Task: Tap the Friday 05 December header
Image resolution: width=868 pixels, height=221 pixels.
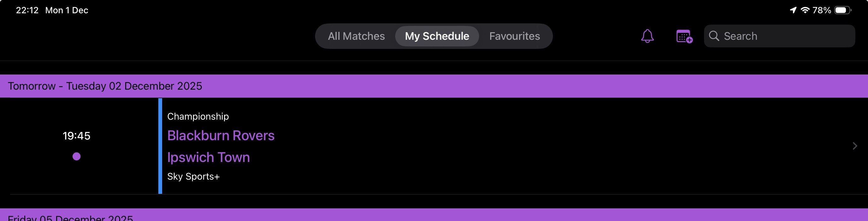Action: (x=70, y=217)
